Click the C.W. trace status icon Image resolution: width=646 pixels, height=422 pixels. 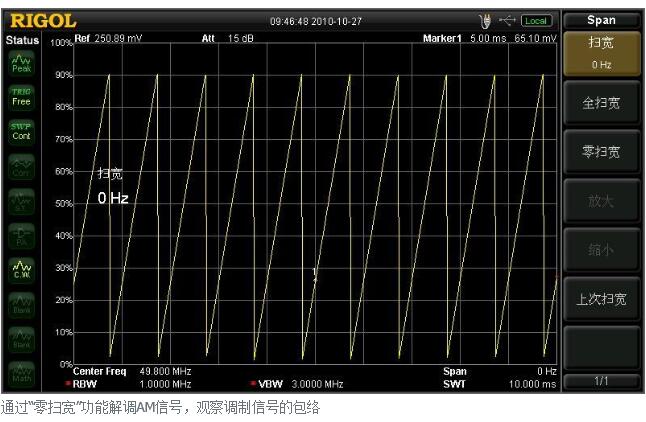coord(21,270)
